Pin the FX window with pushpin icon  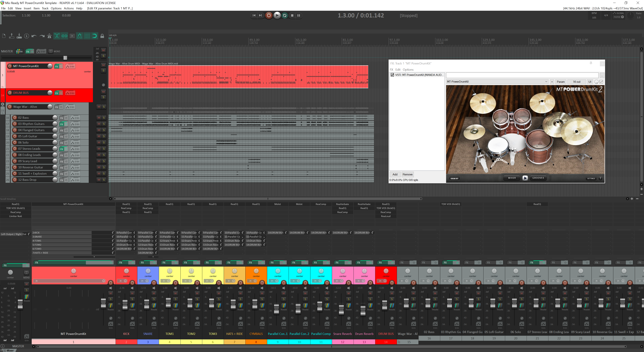(591, 63)
